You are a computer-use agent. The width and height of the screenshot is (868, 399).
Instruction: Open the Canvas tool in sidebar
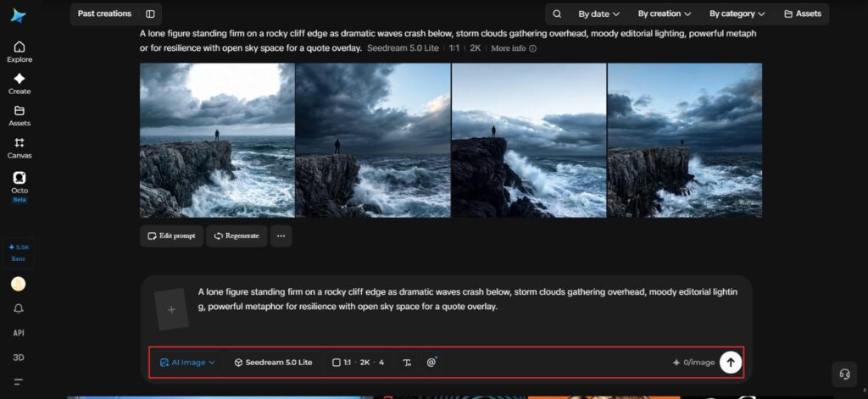(19, 148)
